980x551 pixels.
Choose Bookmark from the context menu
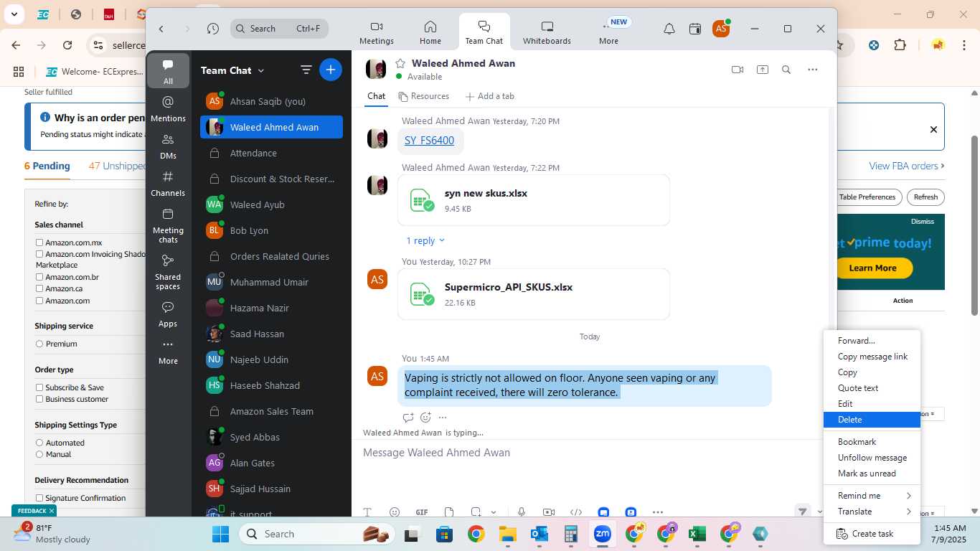pyautogui.click(x=872, y=442)
